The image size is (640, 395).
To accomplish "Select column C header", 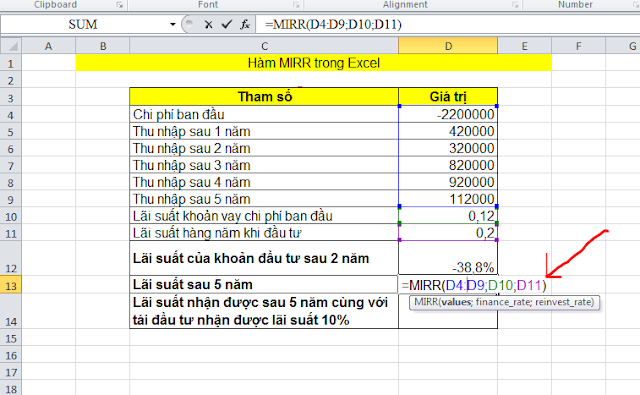I will tap(264, 46).
